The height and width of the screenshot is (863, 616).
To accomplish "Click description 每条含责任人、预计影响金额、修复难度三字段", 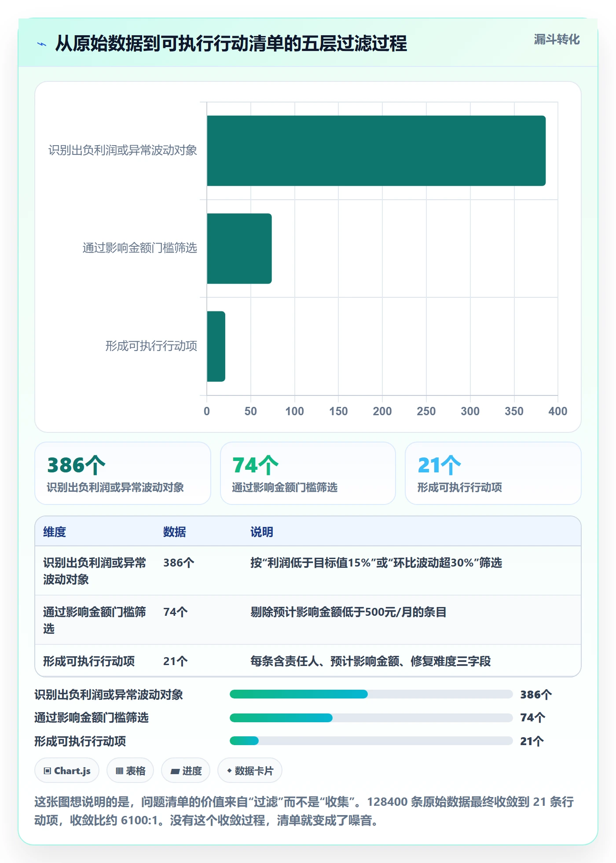I will coord(370,661).
